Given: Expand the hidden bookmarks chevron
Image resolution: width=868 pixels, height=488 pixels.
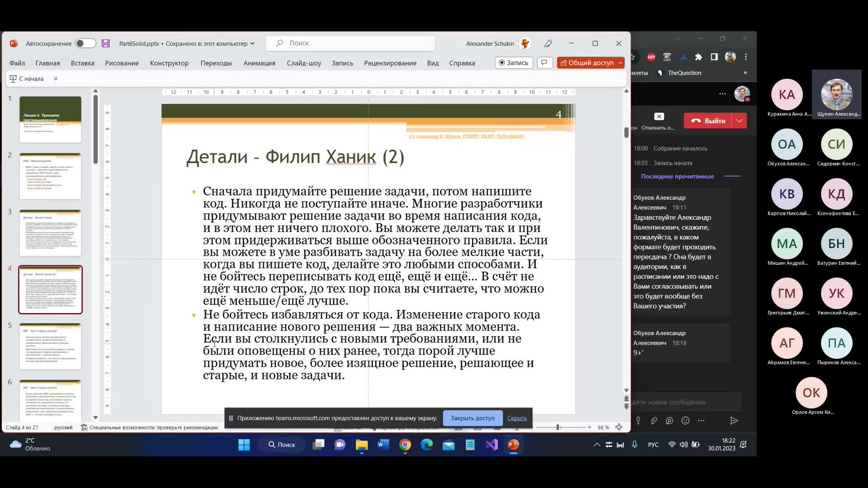Looking at the screenshot, I should (745, 73).
